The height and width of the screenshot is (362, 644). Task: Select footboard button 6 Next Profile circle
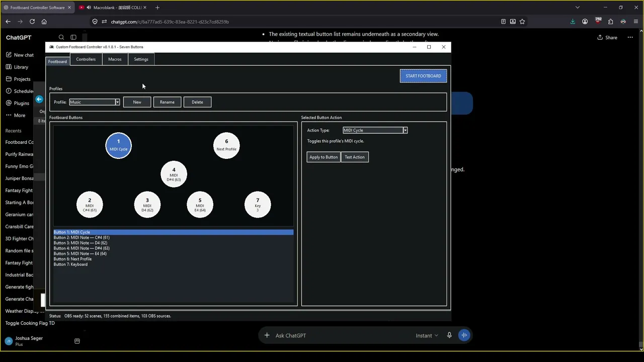pyautogui.click(x=226, y=145)
